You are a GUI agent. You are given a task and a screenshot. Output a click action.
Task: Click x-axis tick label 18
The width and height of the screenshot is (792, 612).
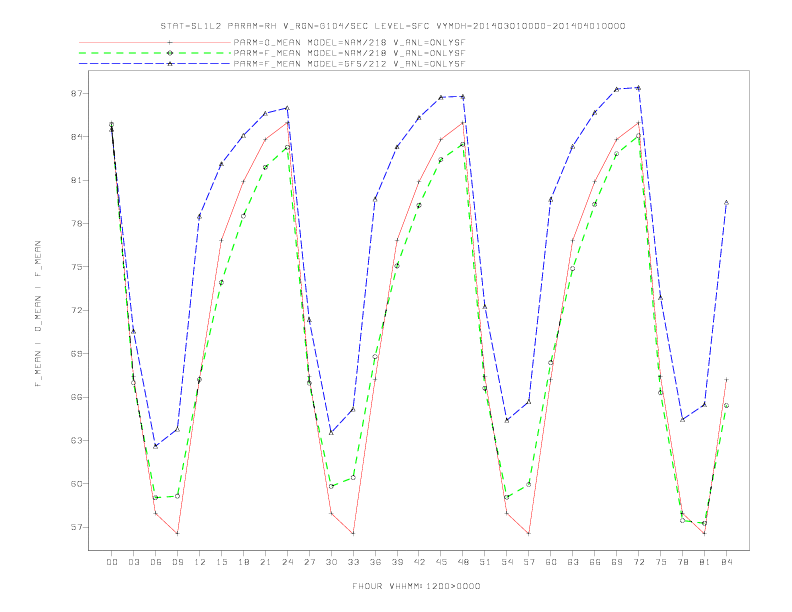tap(243, 562)
